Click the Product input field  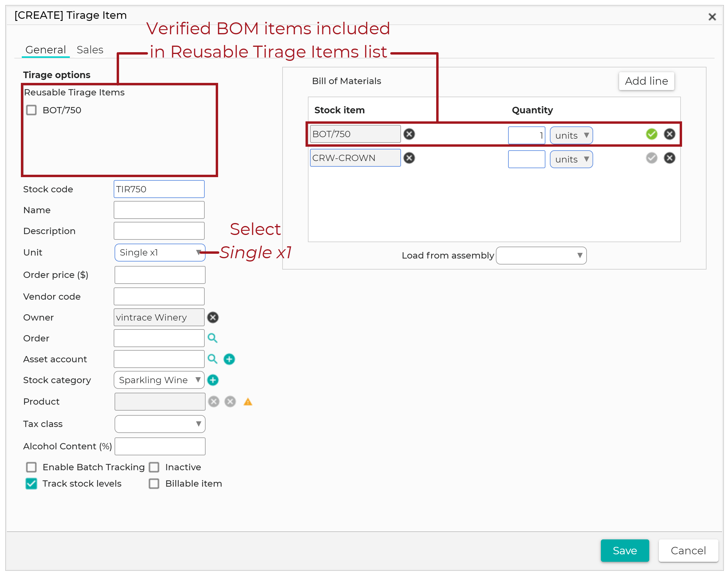[x=160, y=401]
